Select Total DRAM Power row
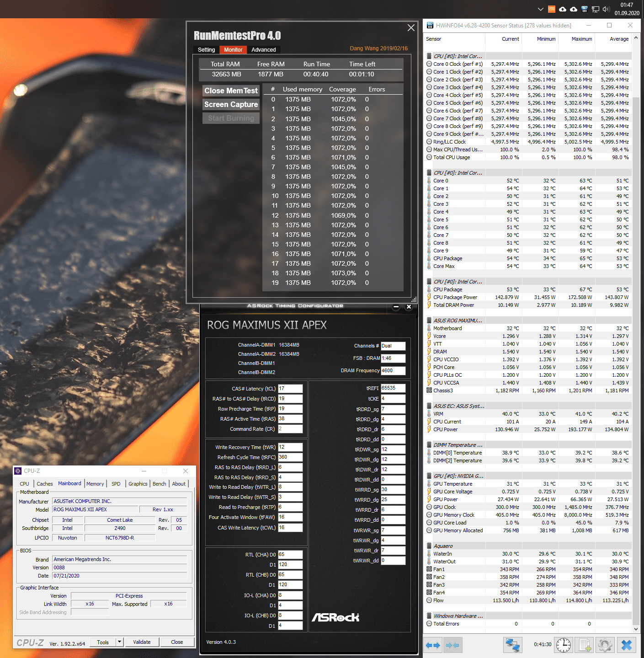This screenshot has height=658, width=644. (x=527, y=305)
